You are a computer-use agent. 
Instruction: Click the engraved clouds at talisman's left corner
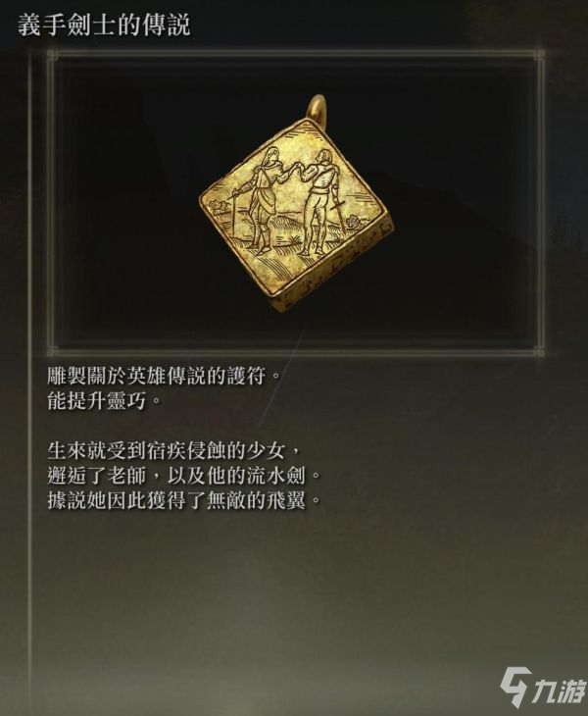point(218,206)
